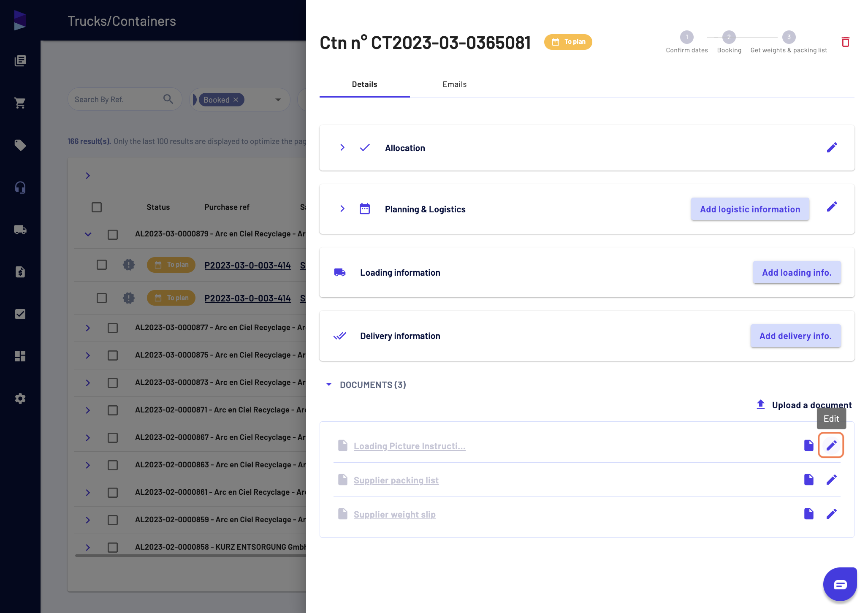Open the dashboard grid sidebar icon

click(x=20, y=356)
